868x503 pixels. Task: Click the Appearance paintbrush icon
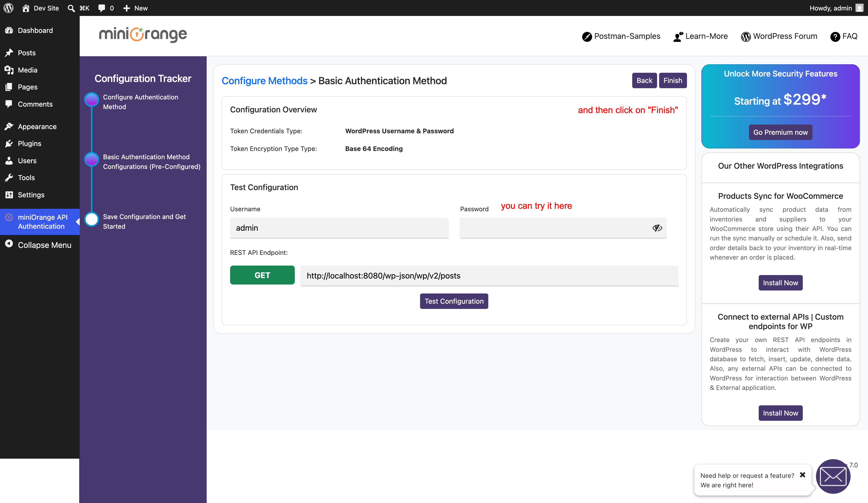tap(9, 127)
